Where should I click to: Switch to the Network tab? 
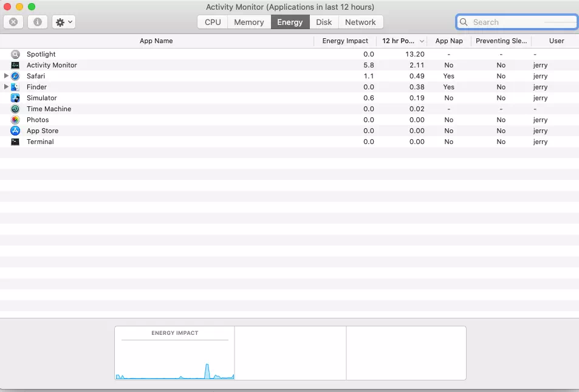click(x=360, y=22)
